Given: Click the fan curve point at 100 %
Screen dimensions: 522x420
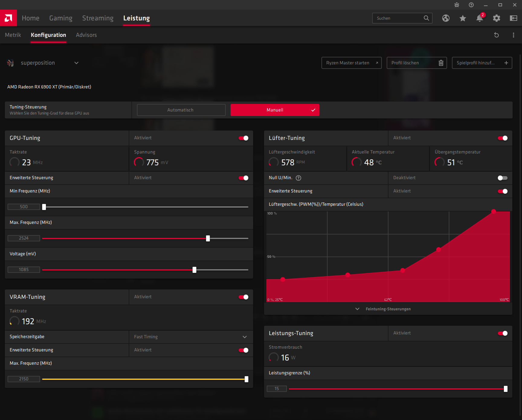Looking at the screenshot, I should pyautogui.click(x=494, y=212).
